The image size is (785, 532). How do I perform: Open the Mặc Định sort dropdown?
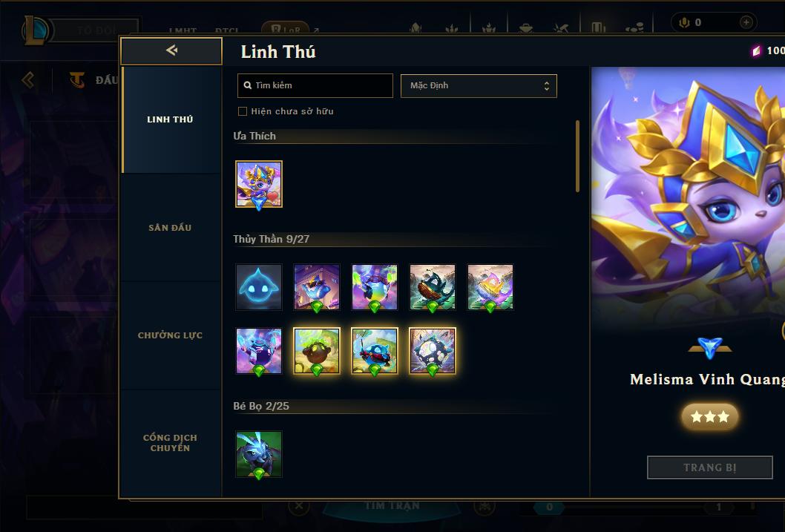point(479,85)
